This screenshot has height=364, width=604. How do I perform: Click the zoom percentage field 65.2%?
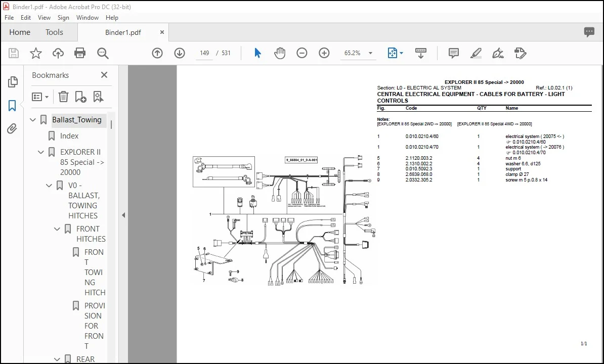coord(353,53)
